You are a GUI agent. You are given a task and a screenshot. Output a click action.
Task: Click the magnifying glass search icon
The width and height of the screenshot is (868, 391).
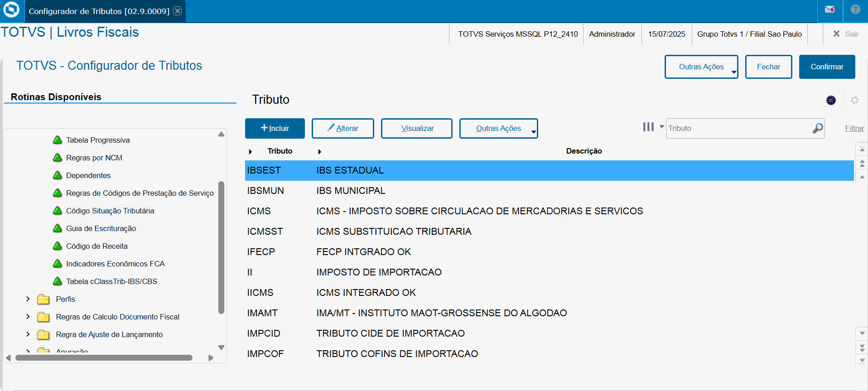pos(818,128)
